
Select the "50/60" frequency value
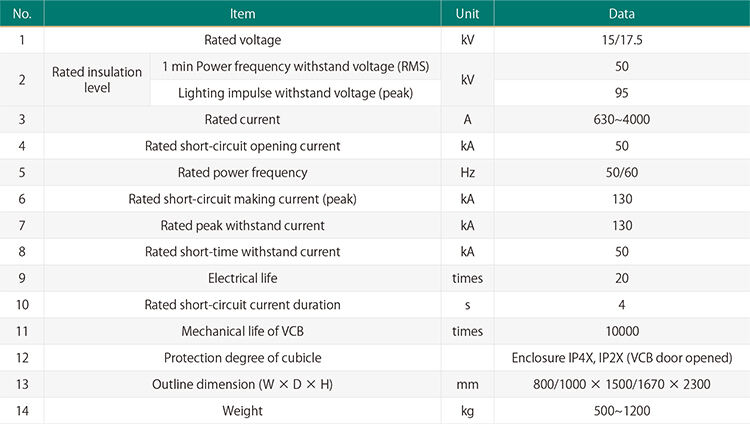[x=621, y=172]
